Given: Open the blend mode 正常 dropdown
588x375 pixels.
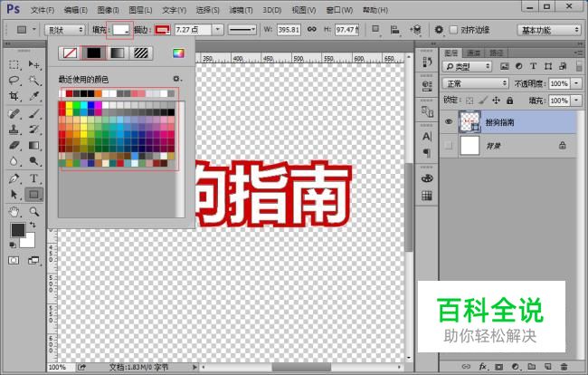Looking at the screenshot, I should pos(475,83).
